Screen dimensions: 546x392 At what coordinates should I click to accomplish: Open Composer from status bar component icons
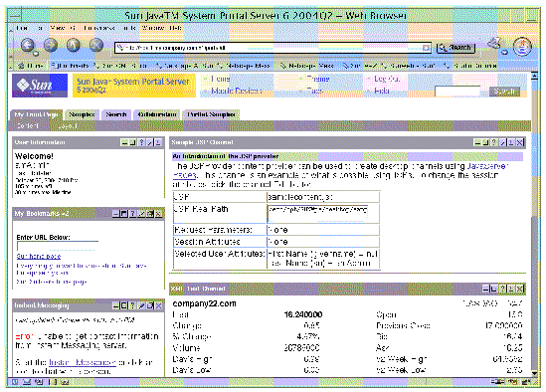[x=39, y=382]
